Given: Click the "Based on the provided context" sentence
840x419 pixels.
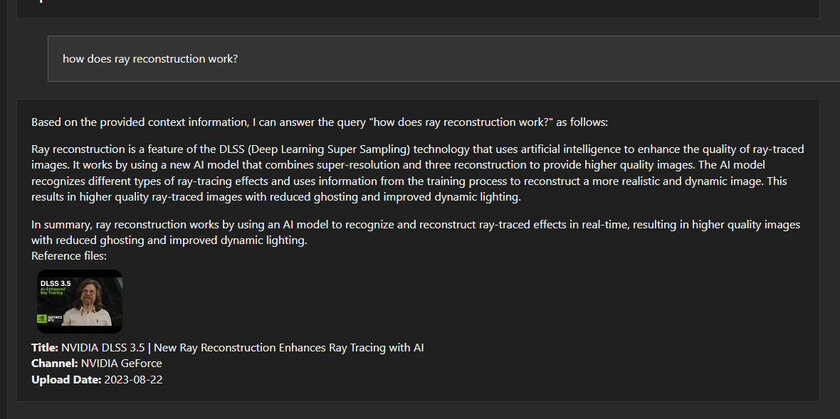Looking at the screenshot, I should pos(200,122).
